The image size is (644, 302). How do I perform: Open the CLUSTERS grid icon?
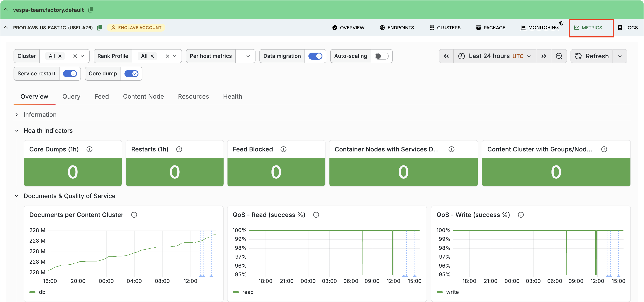[x=432, y=28]
